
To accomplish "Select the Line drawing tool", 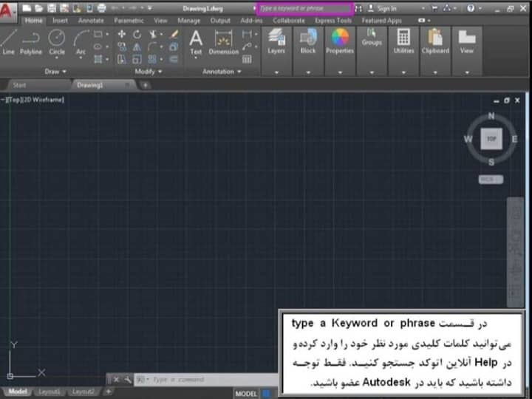I will 8,42.
